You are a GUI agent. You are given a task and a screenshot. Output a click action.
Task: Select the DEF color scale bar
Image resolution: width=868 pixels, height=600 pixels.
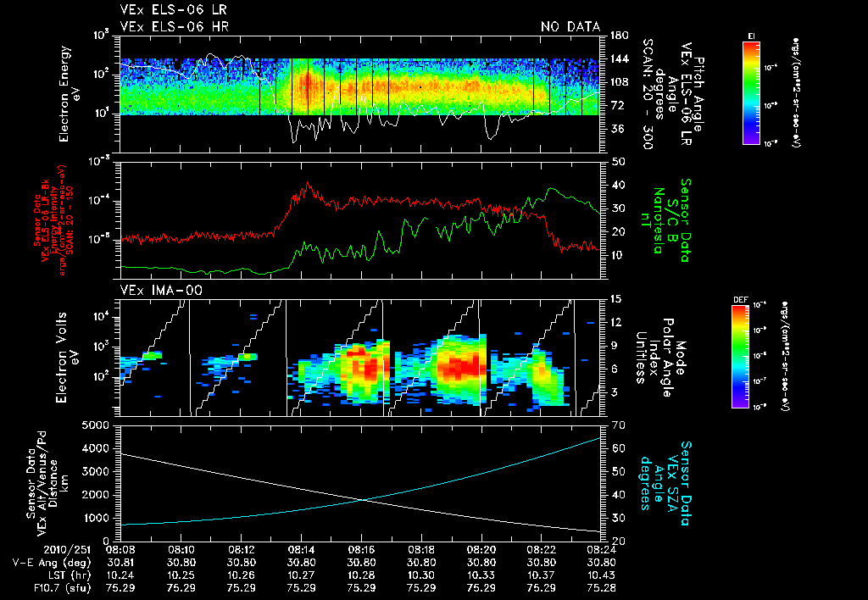(x=740, y=357)
